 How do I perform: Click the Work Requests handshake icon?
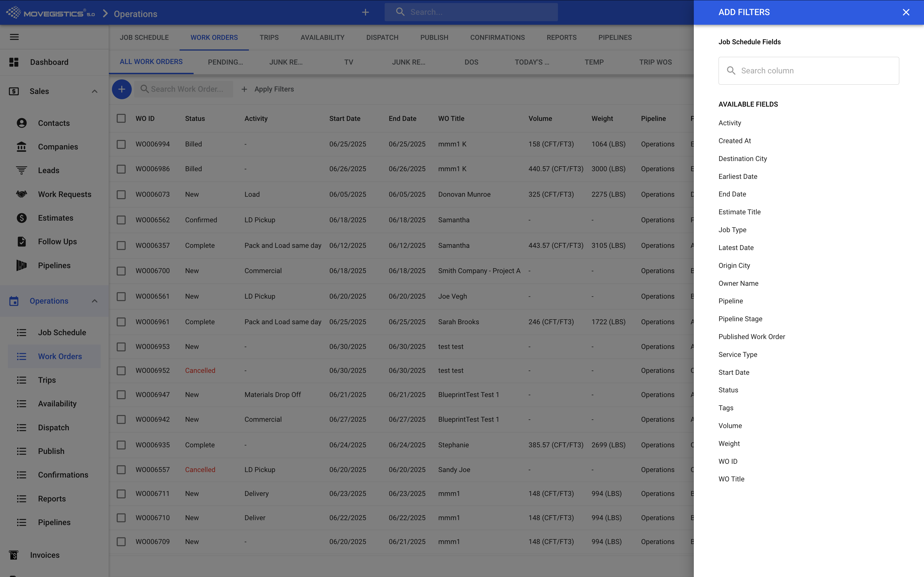22,194
